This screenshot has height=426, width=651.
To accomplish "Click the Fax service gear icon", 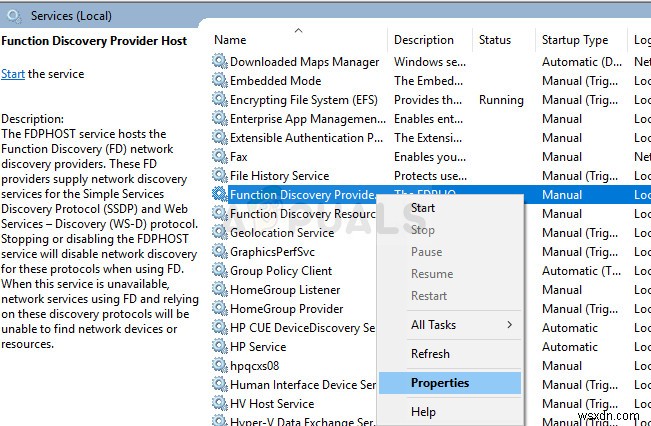I will (220, 157).
